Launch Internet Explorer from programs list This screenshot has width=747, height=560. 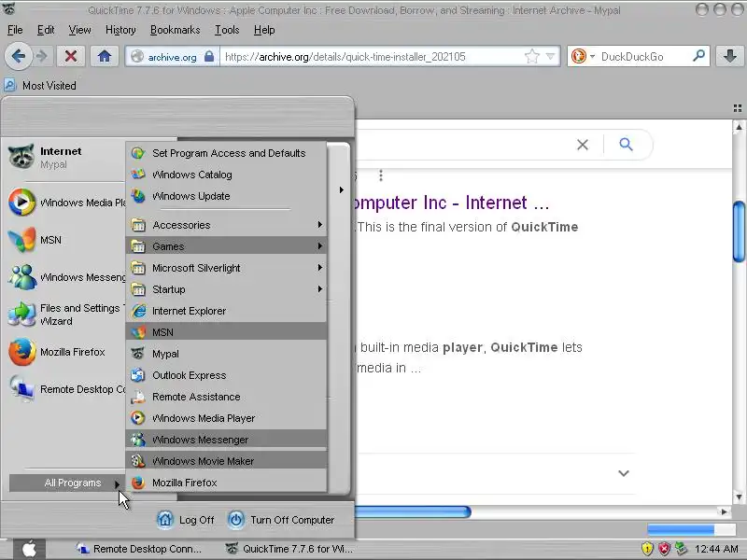227,311
